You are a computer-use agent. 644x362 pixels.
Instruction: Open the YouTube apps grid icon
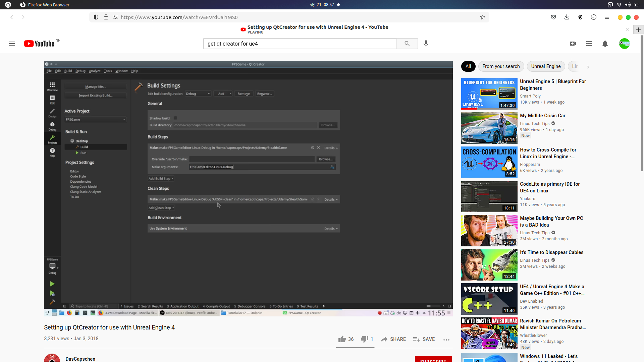click(589, 44)
